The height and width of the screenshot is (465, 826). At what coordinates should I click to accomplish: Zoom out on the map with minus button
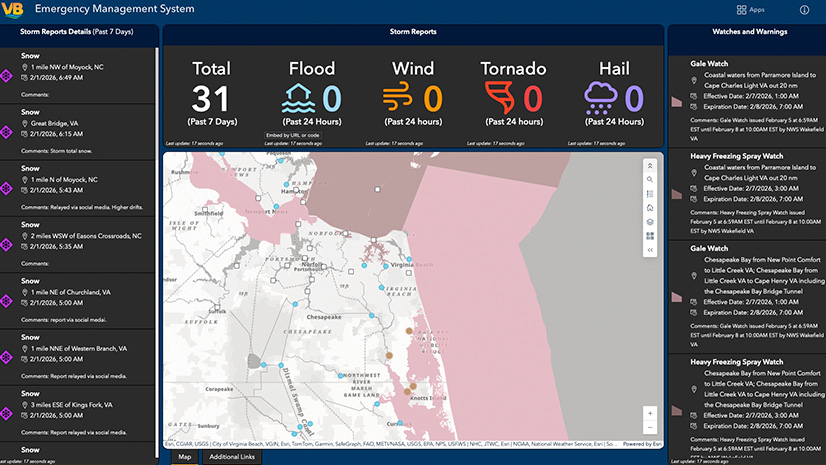[x=650, y=427]
